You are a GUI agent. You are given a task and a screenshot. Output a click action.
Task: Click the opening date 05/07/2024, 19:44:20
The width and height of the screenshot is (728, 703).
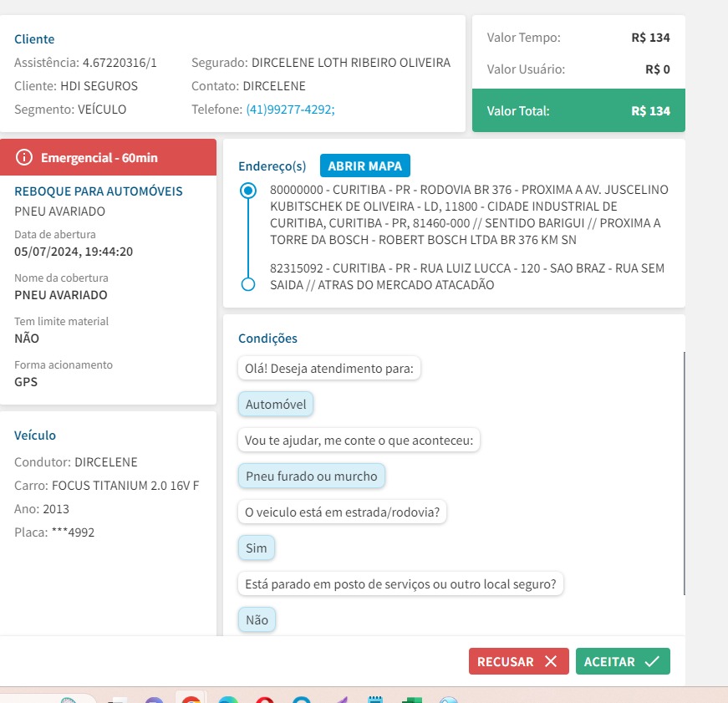click(x=74, y=252)
